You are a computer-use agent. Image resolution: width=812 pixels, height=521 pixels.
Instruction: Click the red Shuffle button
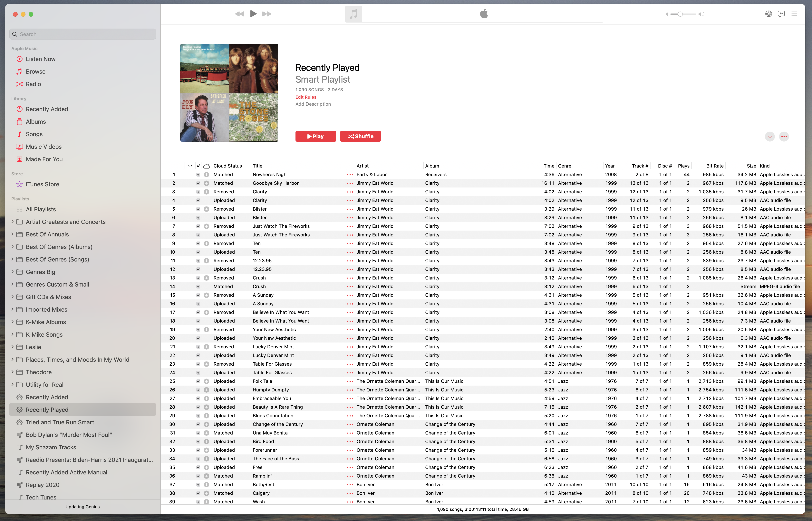360,136
